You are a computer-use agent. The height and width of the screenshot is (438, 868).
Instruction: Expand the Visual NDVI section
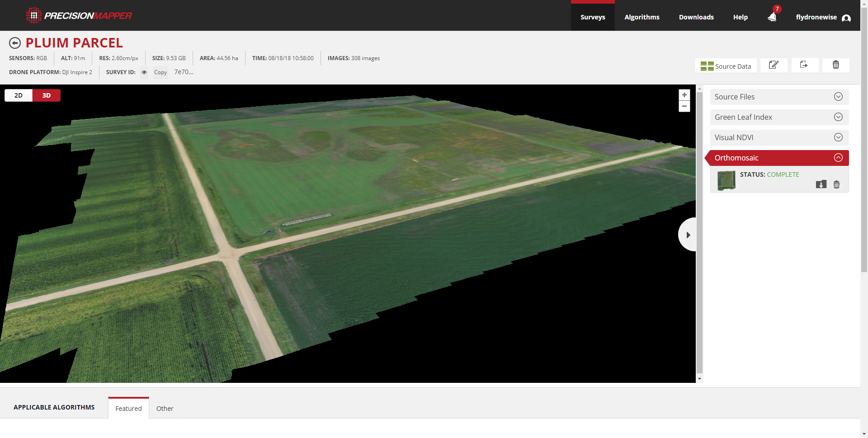tap(779, 137)
